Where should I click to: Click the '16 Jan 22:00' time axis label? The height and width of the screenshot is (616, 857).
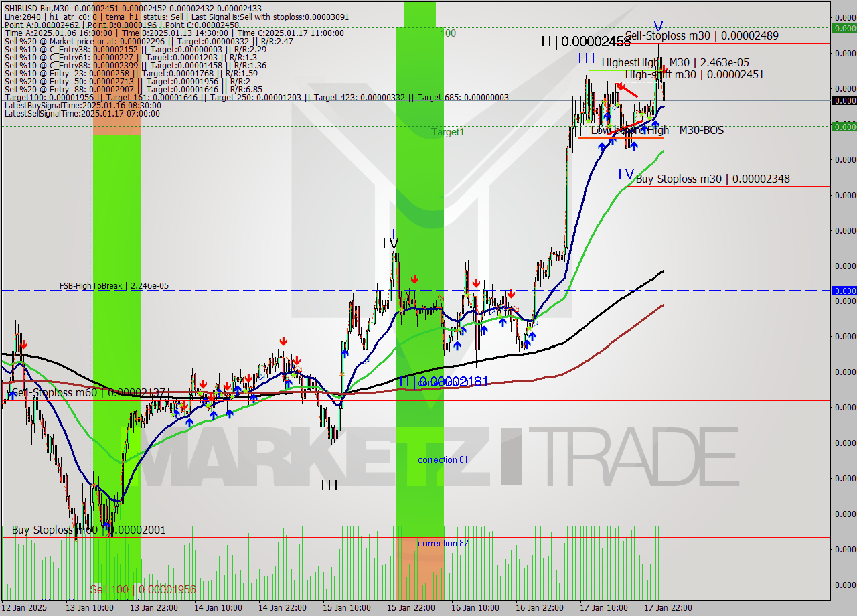point(540,608)
